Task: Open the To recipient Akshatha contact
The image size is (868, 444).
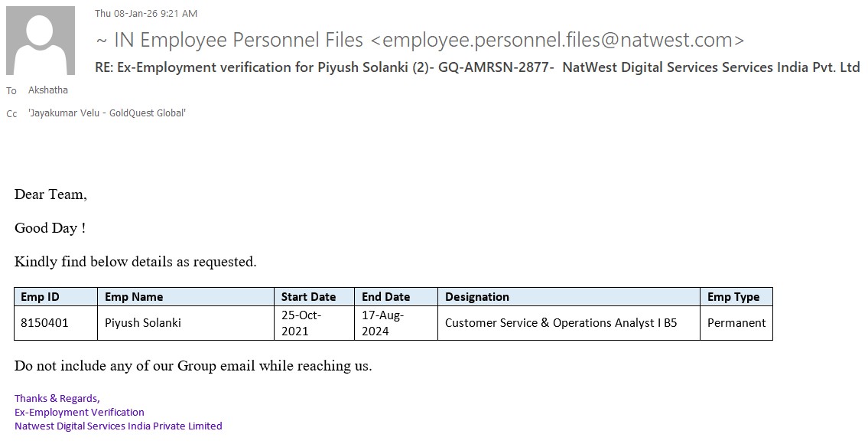Action: click(x=48, y=90)
